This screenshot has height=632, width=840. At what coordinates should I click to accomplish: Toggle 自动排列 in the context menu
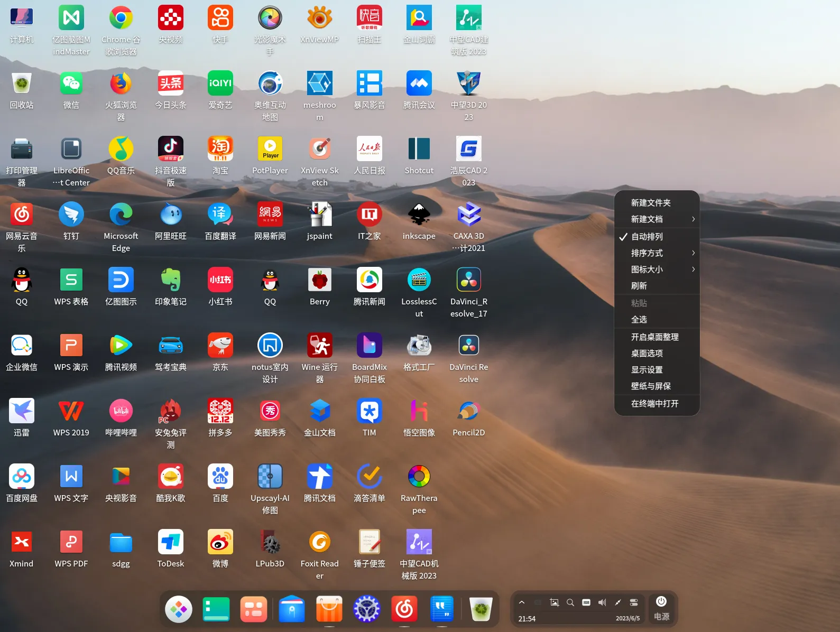point(657,237)
